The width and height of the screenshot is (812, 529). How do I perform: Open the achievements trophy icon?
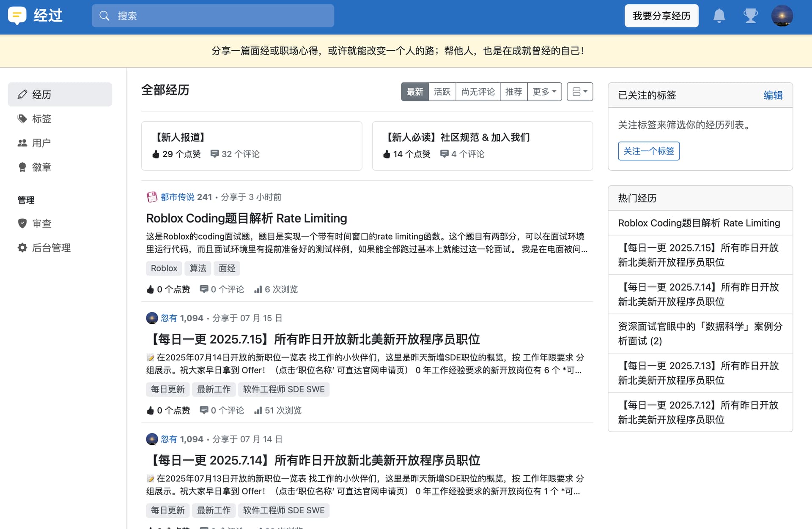[751, 16]
